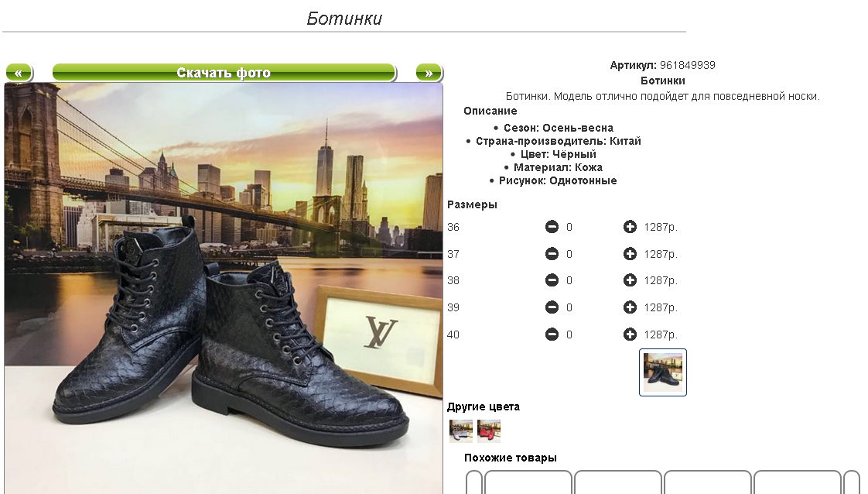
Task: Click the Скачать фото button
Action: click(224, 73)
